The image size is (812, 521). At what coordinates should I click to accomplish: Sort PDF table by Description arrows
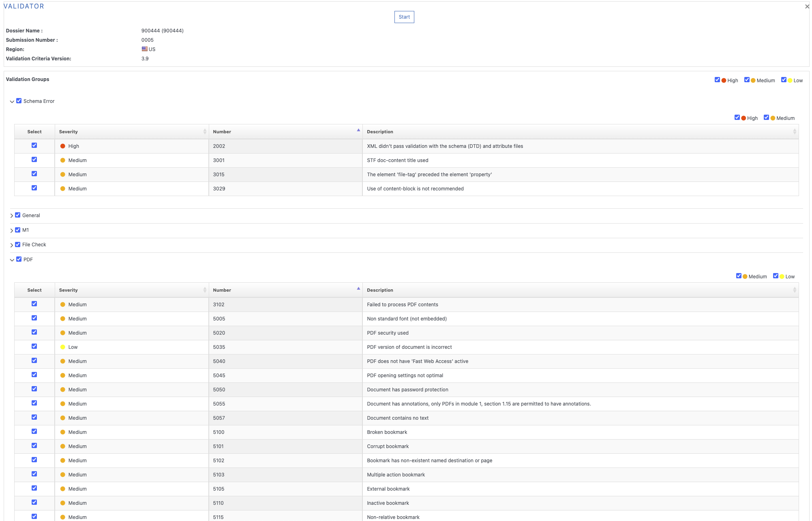pos(794,290)
